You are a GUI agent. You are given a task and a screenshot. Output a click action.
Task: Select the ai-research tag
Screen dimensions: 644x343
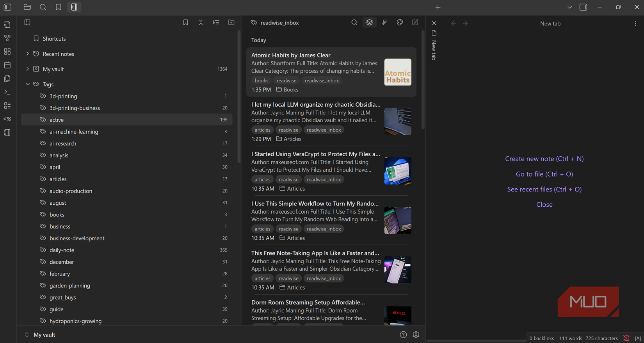(127, 143)
